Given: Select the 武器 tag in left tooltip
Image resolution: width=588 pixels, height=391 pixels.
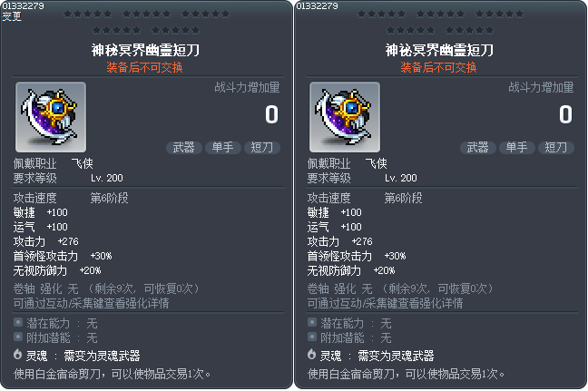Looking at the screenshot, I should coord(183,147).
